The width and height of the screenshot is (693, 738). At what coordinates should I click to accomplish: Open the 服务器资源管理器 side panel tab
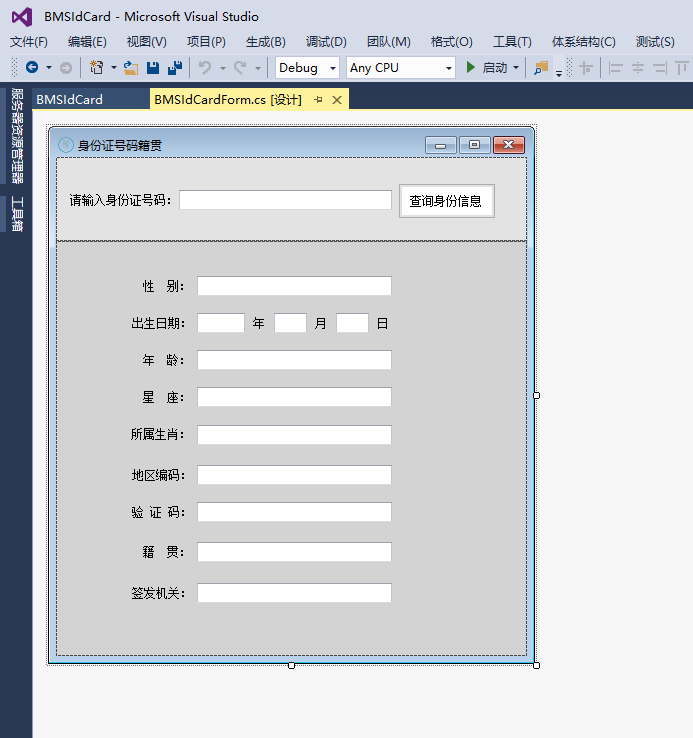pos(17,136)
